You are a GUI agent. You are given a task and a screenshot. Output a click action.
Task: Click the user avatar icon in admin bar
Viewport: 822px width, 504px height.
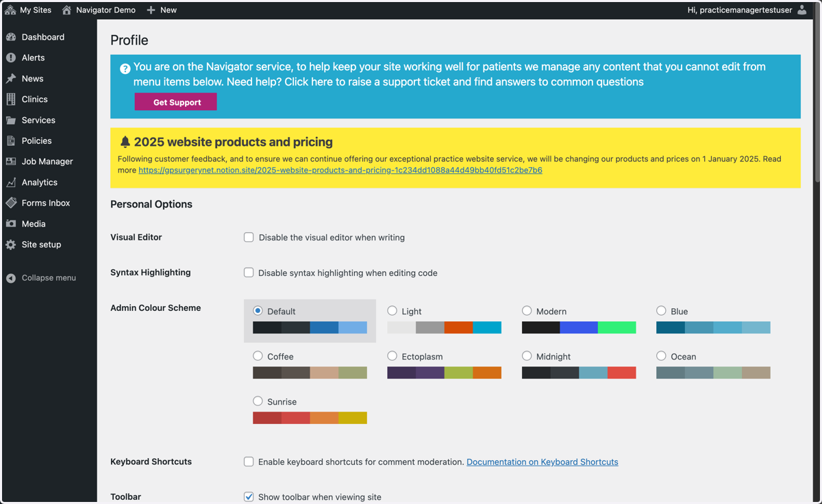click(802, 10)
